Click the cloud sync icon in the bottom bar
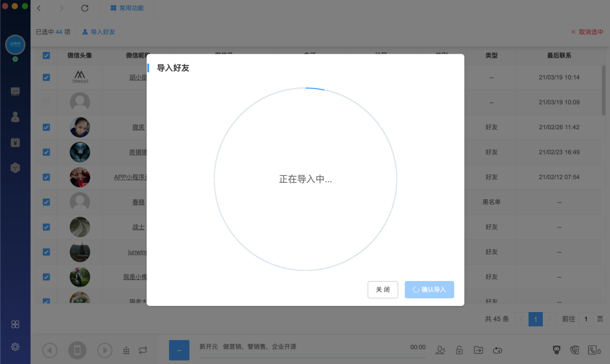This screenshot has height=364, width=610. pos(497,350)
